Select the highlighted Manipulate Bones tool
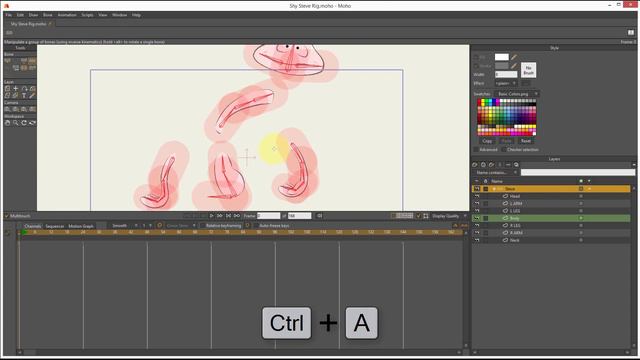This screenshot has width=640, height=360. [x=32, y=60]
